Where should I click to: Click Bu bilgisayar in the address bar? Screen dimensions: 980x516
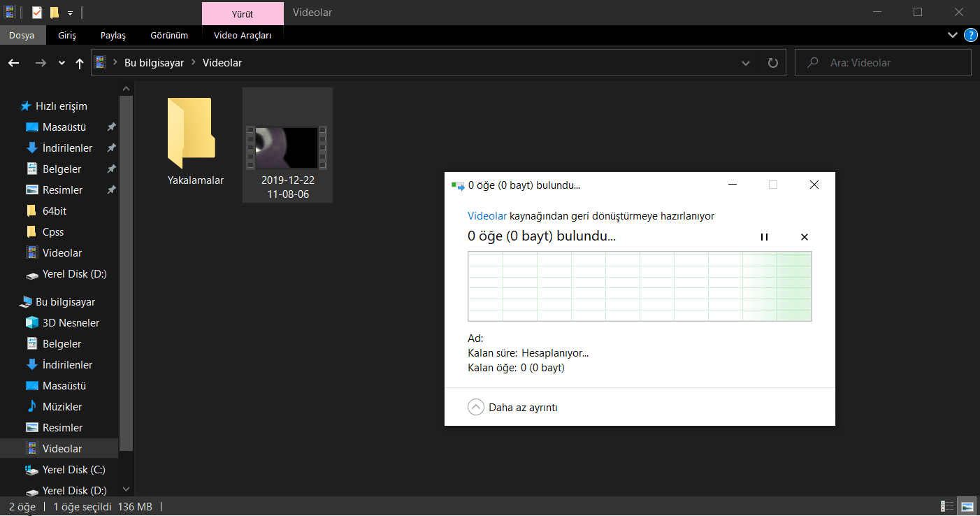(154, 63)
